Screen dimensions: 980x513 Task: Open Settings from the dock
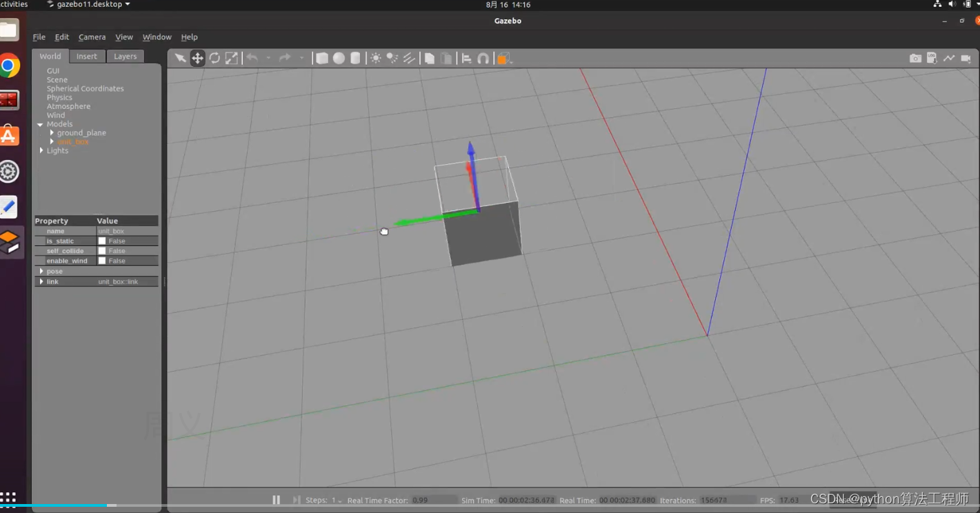9,172
